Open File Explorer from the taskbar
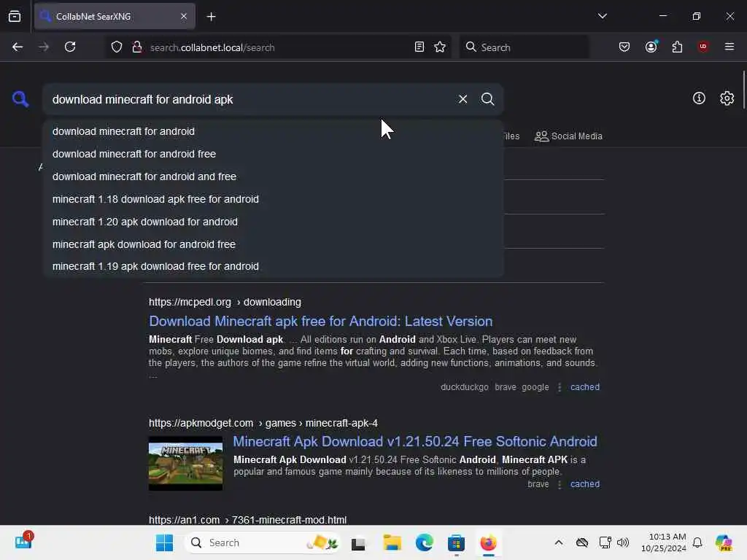Viewport: 747px width, 560px height. coord(392,542)
